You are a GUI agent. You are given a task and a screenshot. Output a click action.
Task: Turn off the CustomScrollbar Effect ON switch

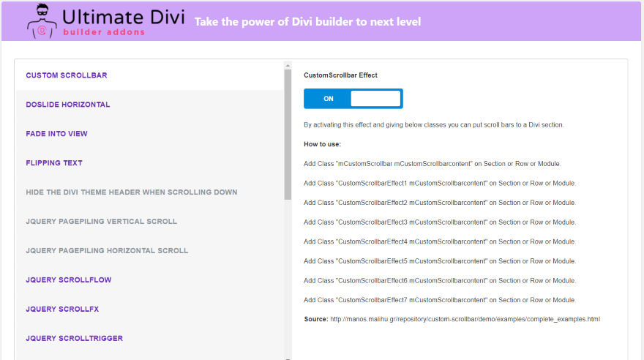click(x=353, y=99)
